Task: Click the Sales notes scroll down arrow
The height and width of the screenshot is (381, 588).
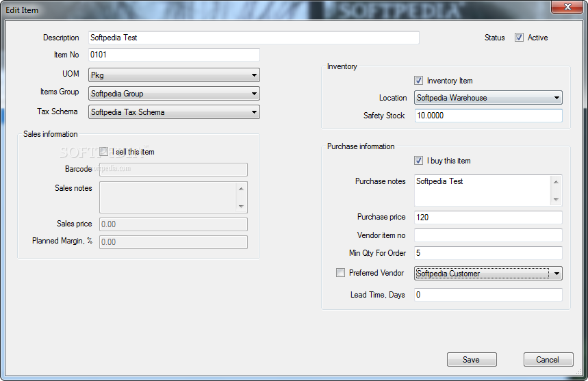Action: tap(241, 207)
